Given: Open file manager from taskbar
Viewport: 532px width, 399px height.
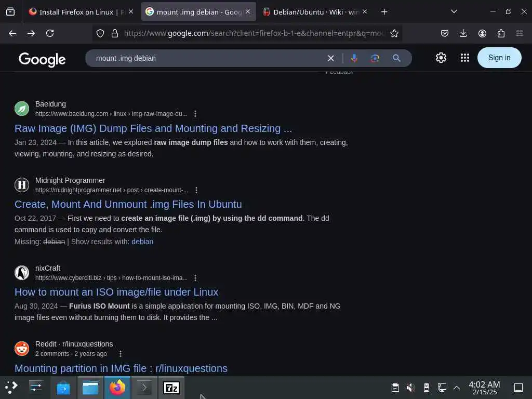Looking at the screenshot, I should pos(90,388).
